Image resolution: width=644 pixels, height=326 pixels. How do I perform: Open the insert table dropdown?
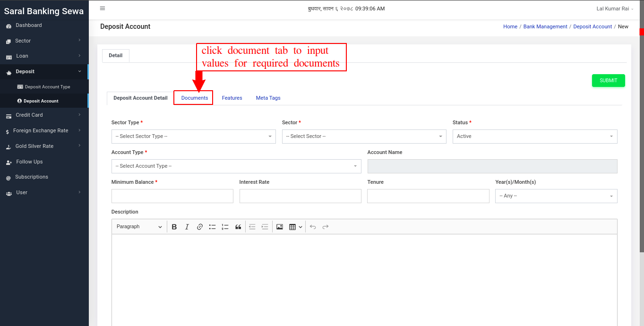tap(296, 227)
